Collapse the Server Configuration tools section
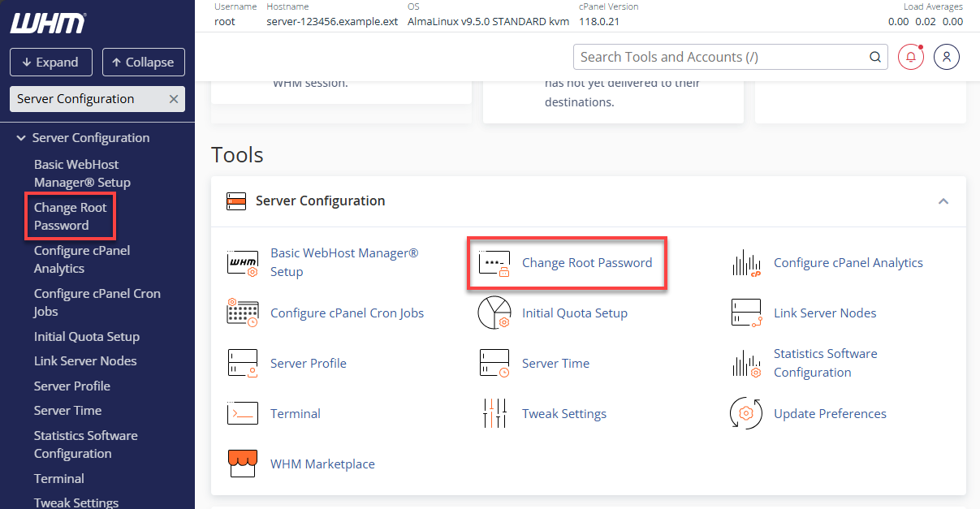This screenshot has height=509, width=980. click(x=943, y=201)
